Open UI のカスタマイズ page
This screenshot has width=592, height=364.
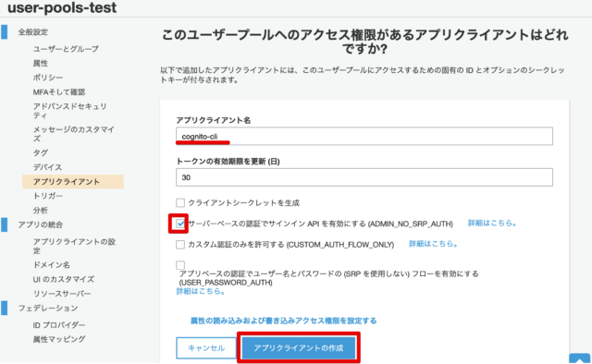click(x=64, y=279)
